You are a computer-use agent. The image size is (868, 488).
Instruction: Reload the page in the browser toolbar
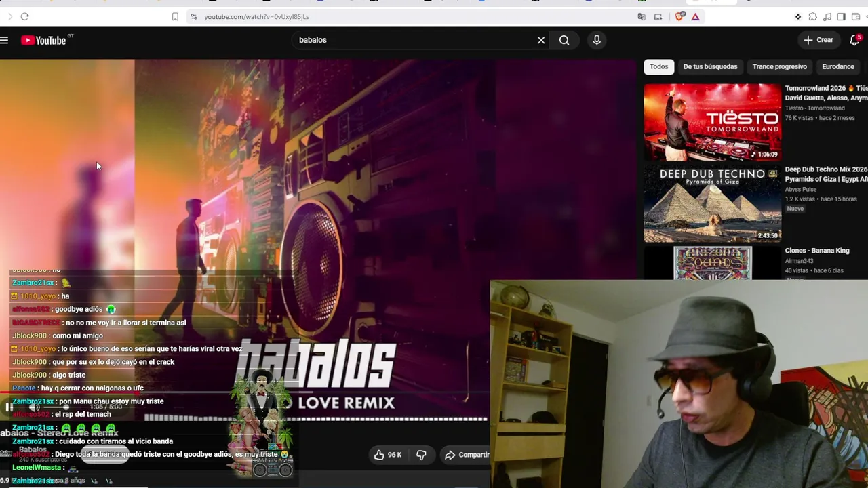[24, 16]
